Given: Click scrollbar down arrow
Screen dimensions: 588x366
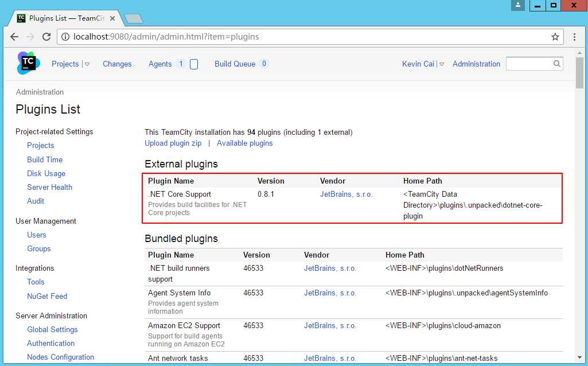Looking at the screenshot, I should (x=580, y=358).
